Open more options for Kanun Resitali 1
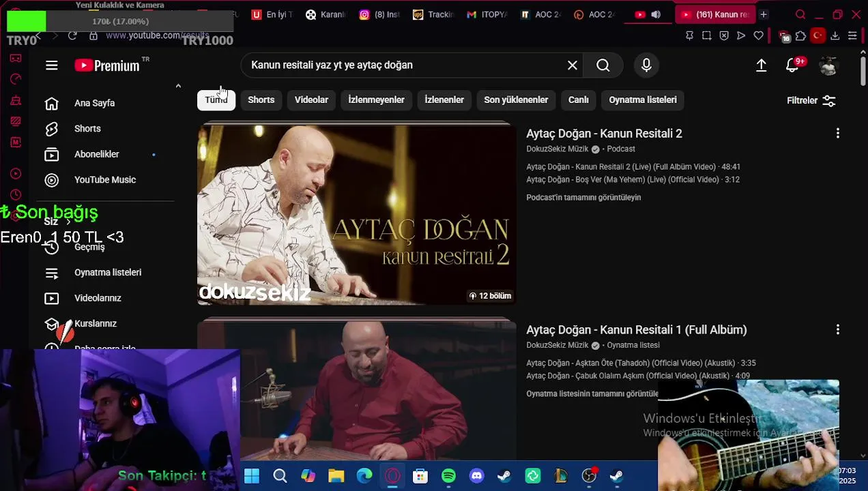868x491 pixels. point(838,330)
